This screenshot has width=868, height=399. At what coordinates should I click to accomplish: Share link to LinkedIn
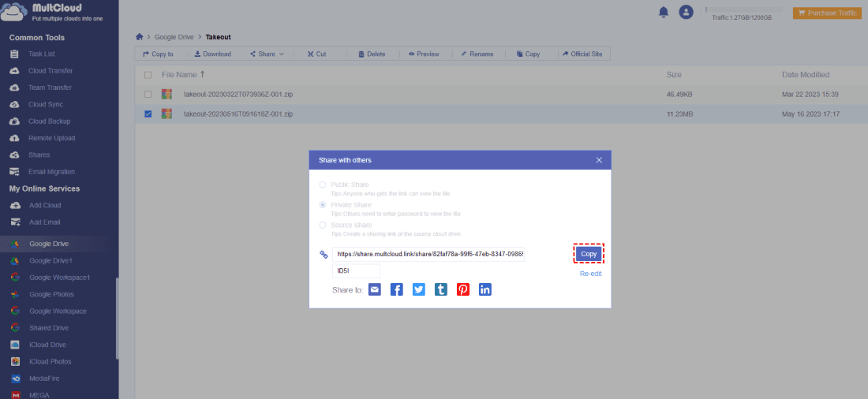(x=485, y=289)
